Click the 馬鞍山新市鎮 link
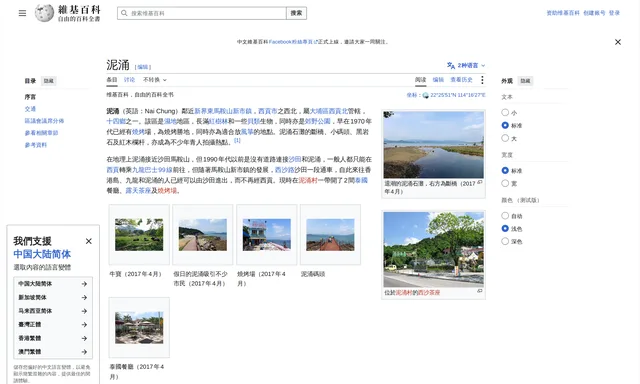Image resolution: width=640 pixels, height=384 pixels. 232,111
